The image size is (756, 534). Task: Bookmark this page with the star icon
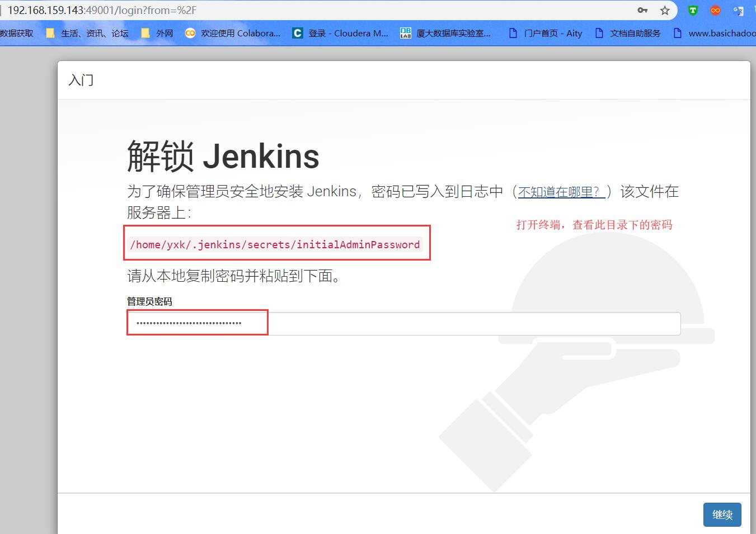[665, 10]
